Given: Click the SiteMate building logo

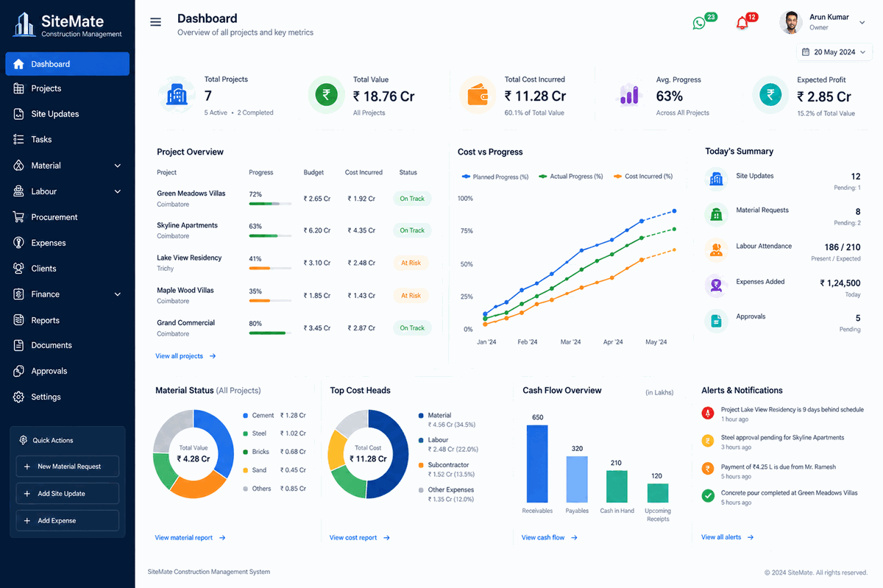Looking at the screenshot, I should pyautogui.click(x=25, y=24).
